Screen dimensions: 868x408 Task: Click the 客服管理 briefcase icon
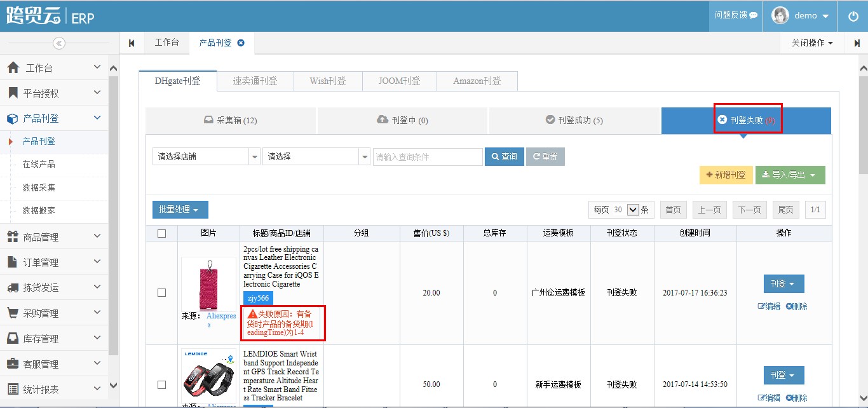(13, 364)
